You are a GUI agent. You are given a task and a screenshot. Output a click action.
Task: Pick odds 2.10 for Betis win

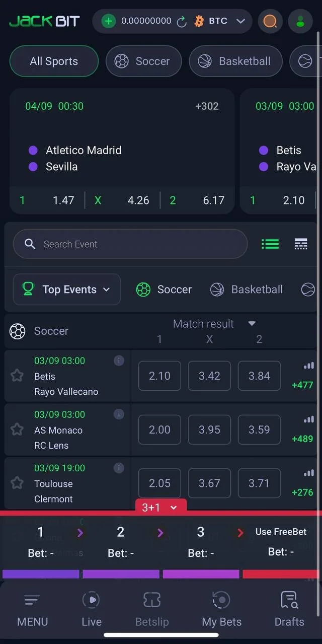[x=159, y=376]
